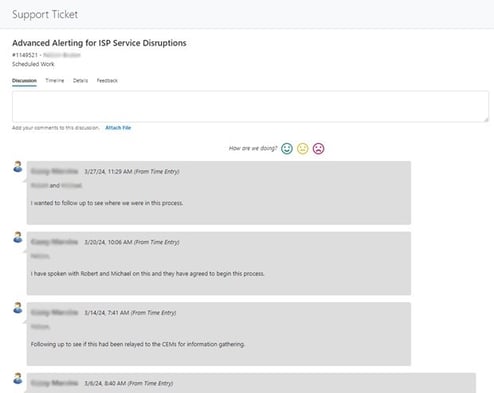Click the green happy face feedback icon
The image size is (494, 393).
click(x=287, y=148)
